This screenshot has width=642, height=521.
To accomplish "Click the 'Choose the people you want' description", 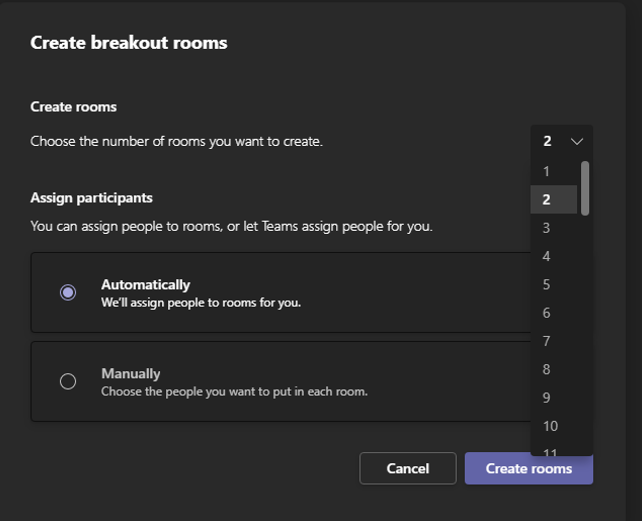I will pos(234,391).
